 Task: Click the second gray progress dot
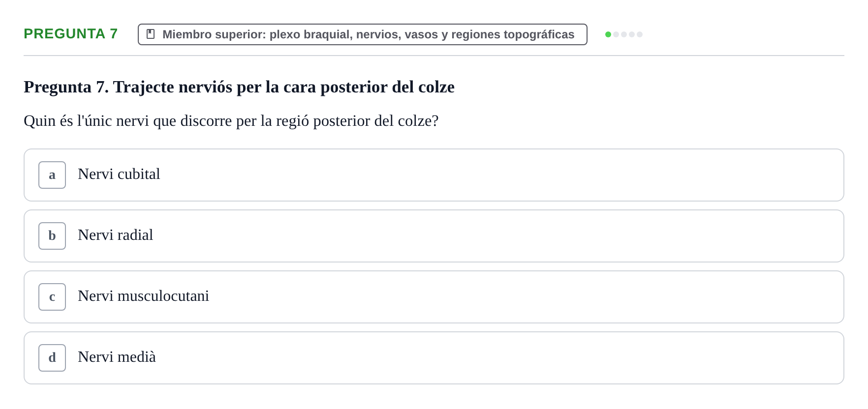(x=616, y=34)
